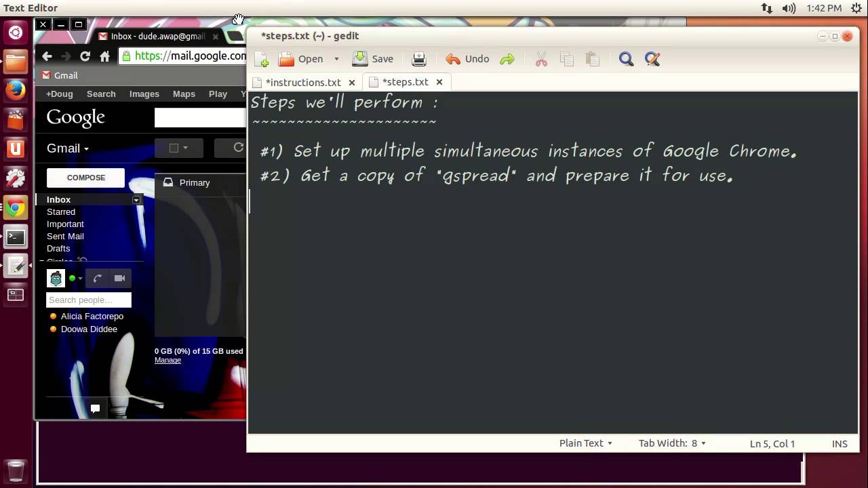Open Sent Mail in Gmail
The width and height of the screenshot is (868, 488).
pyautogui.click(x=65, y=237)
